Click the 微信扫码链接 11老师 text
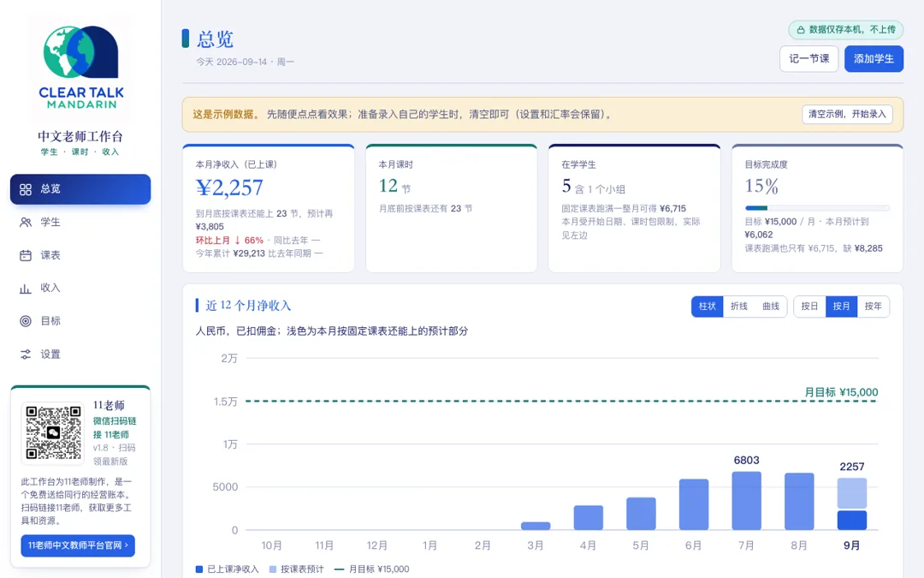 (x=115, y=427)
